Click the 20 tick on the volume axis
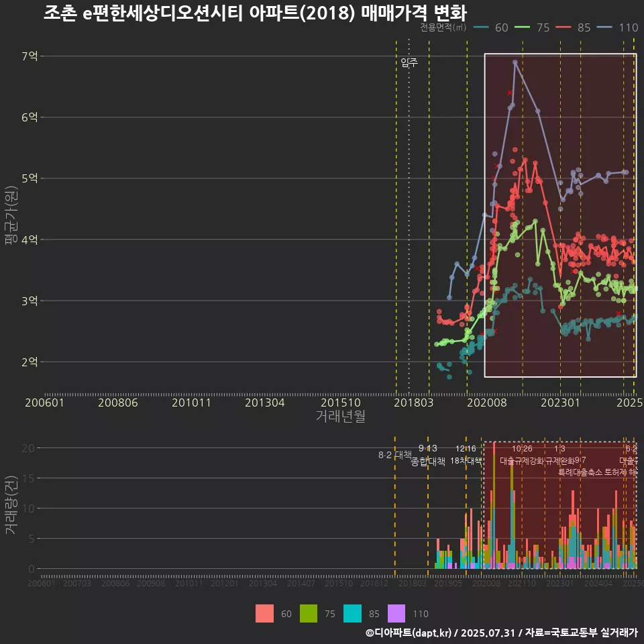This screenshot has height=644, width=644. click(28, 448)
